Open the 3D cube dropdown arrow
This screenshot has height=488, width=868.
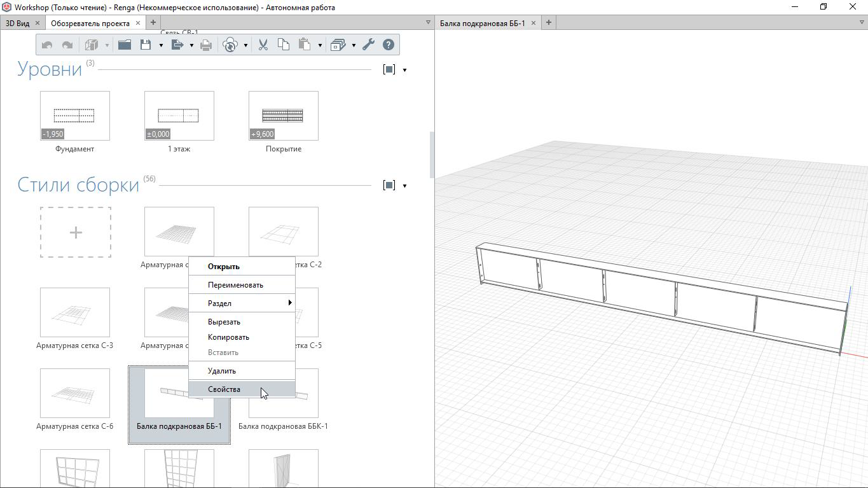click(107, 45)
